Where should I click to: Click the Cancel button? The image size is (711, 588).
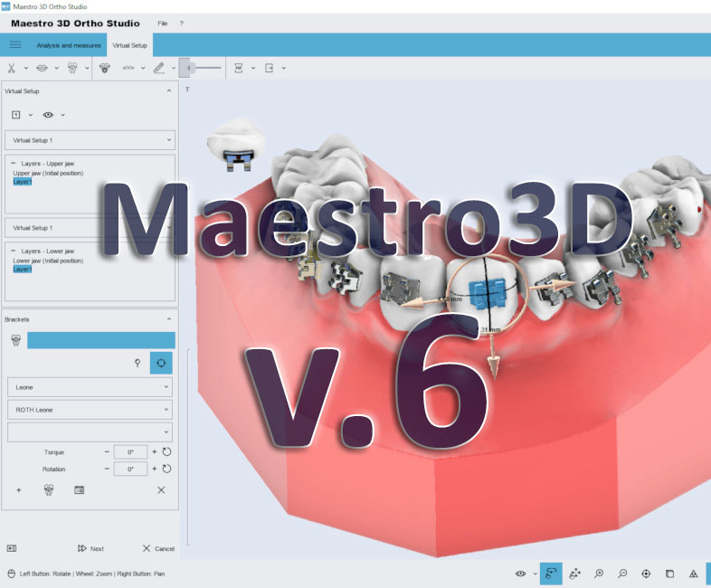(x=158, y=548)
